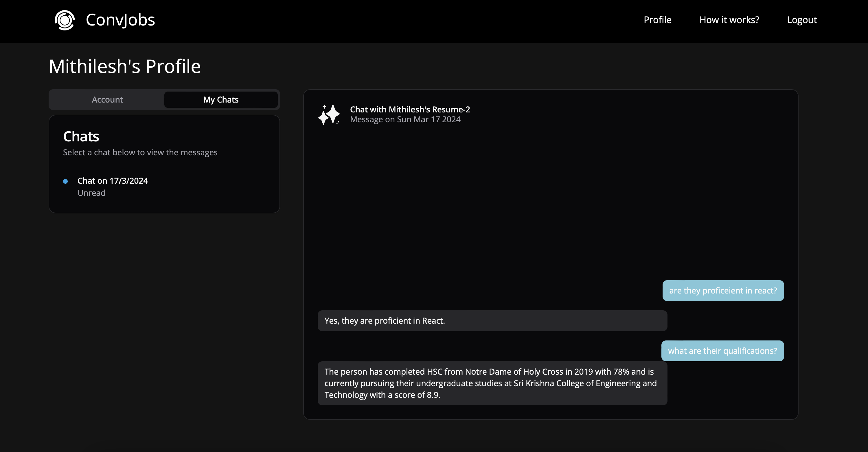Click the ConvJobs swirl logo icon
The height and width of the screenshot is (452, 868).
click(64, 20)
